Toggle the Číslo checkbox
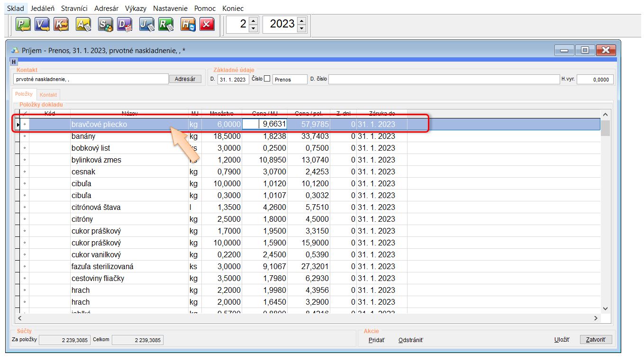Image resolution: width=644 pixels, height=362 pixels. coord(267,79)
